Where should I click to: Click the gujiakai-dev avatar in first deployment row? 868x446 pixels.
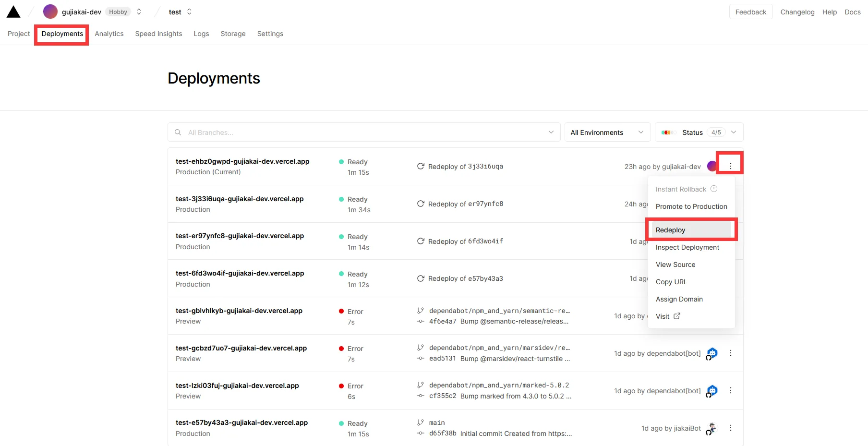pos(712,166)
